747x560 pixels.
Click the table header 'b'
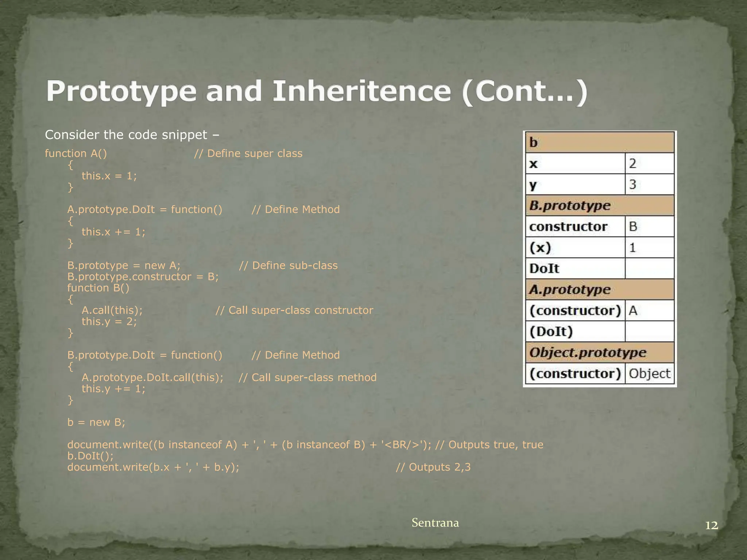point(600,143)
